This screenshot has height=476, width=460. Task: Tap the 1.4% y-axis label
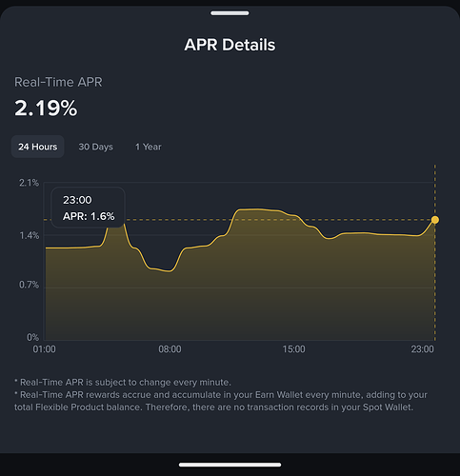[30, 235]
